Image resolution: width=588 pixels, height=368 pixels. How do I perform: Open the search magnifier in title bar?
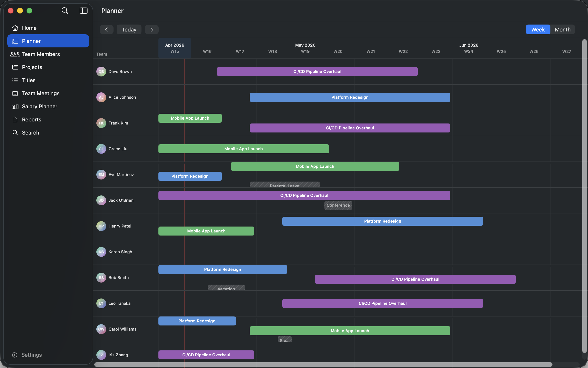65,10
